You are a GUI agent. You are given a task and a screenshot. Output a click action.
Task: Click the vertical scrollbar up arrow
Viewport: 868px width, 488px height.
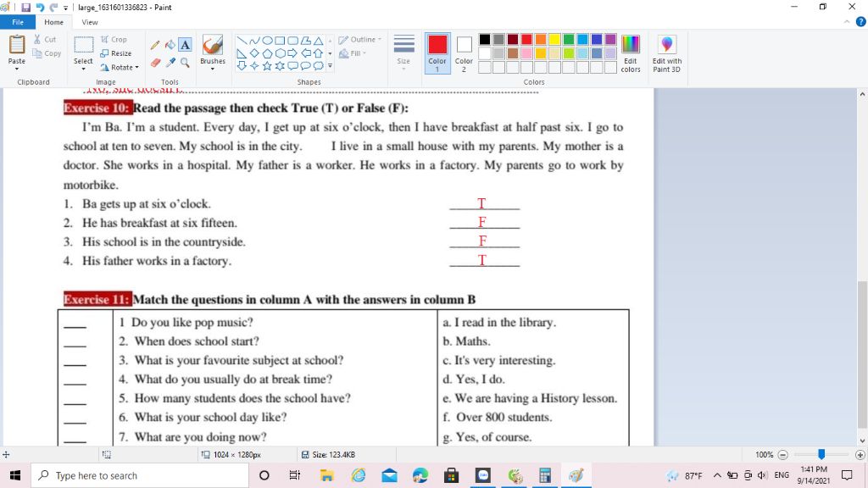click(862, 95)
